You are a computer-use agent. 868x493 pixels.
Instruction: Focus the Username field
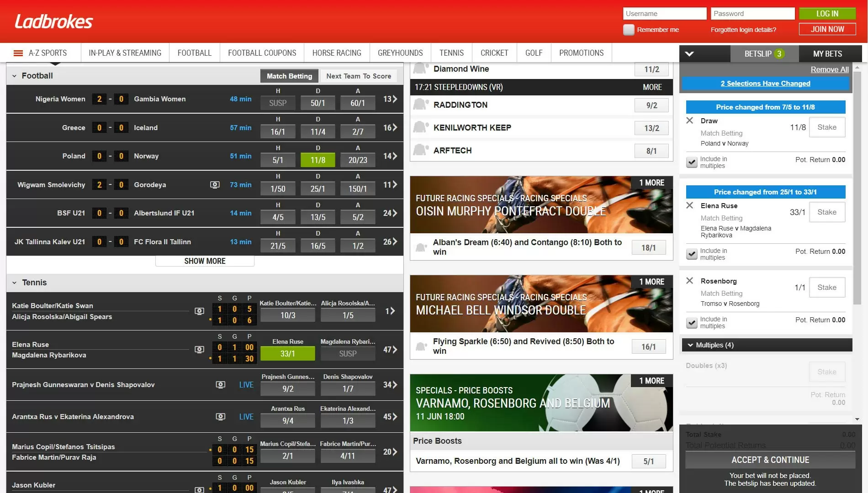click(x=665, y=14)
